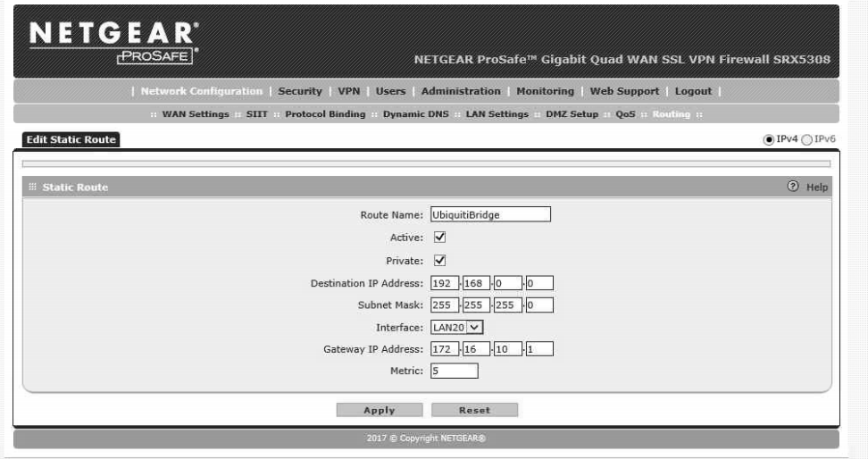Image resolution: width=868 pixels, height=459 pixels.
Task: Click Gateway IP second octet field 16
Action: click(476, 349)
